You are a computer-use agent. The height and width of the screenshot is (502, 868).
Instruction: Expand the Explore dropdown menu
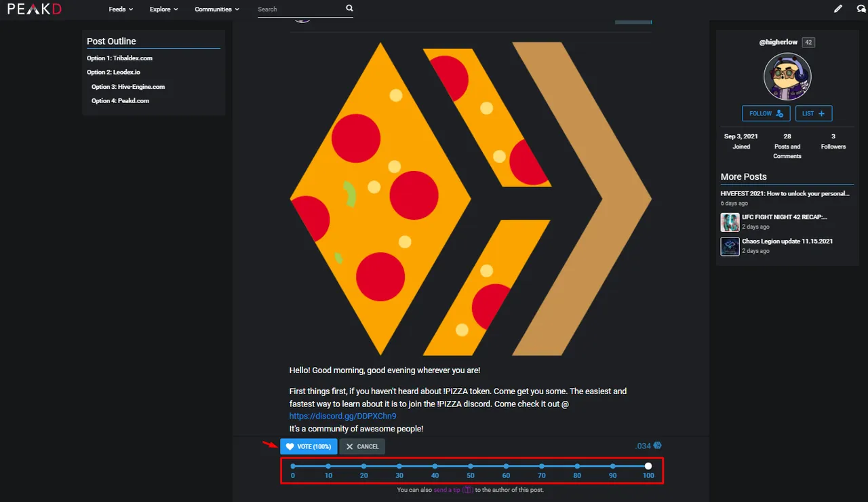click(x=163, y=9)
